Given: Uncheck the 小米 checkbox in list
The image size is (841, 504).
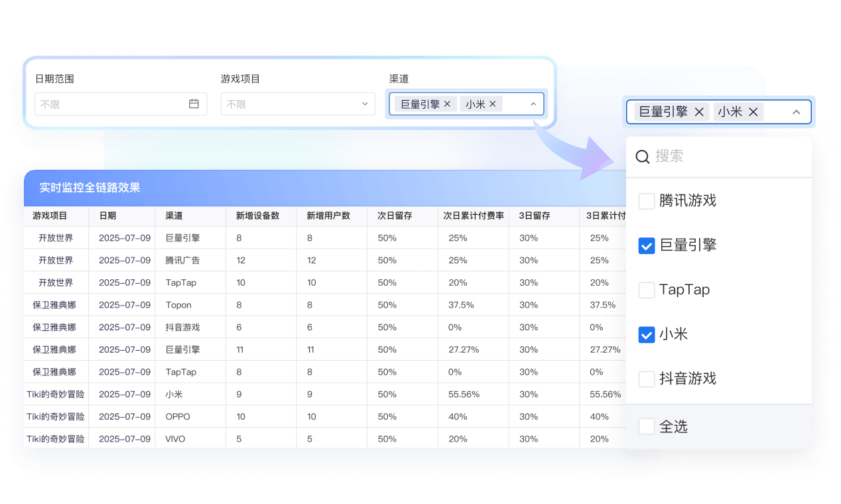Looking at the screenshot, I should [x=647, y=334].
